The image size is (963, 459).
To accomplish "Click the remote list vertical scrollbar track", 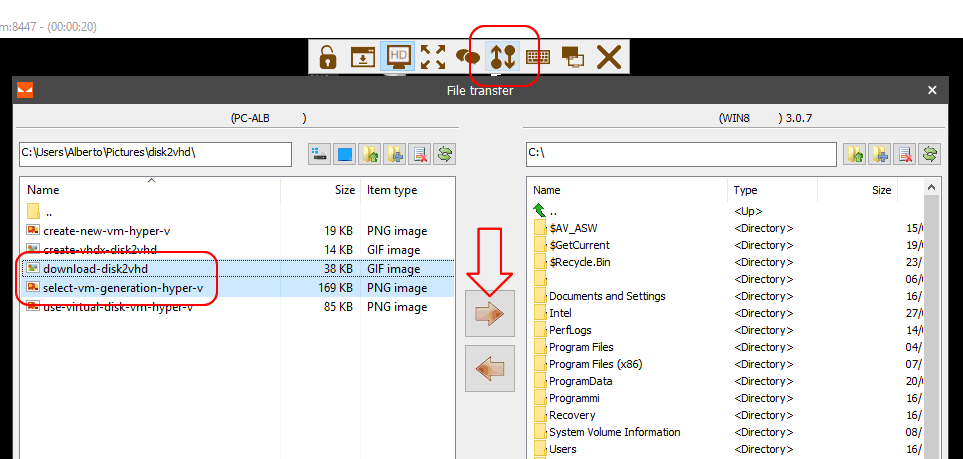I will coord(932,327).
